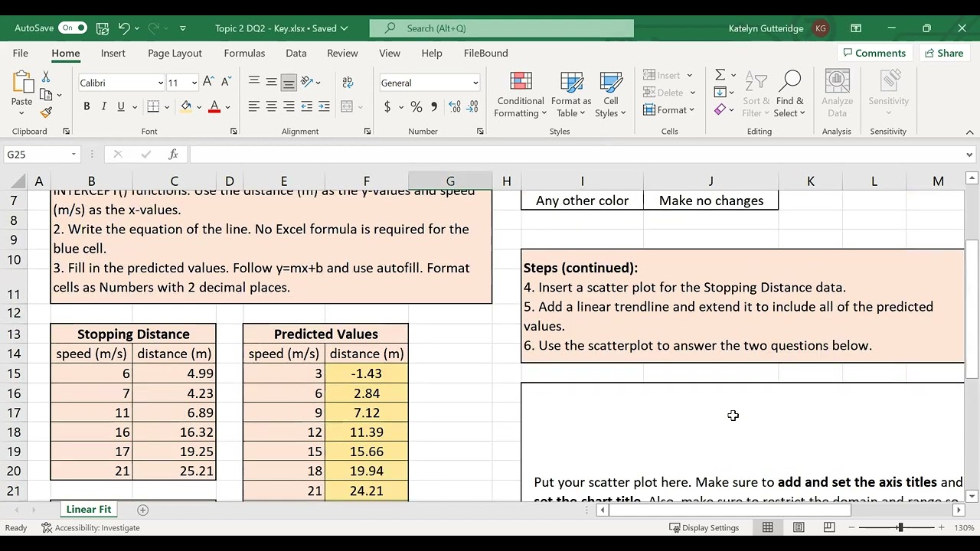Switch to the Formulas tab
This screenshot has height=551, width=980.
(x=244, y=54)
